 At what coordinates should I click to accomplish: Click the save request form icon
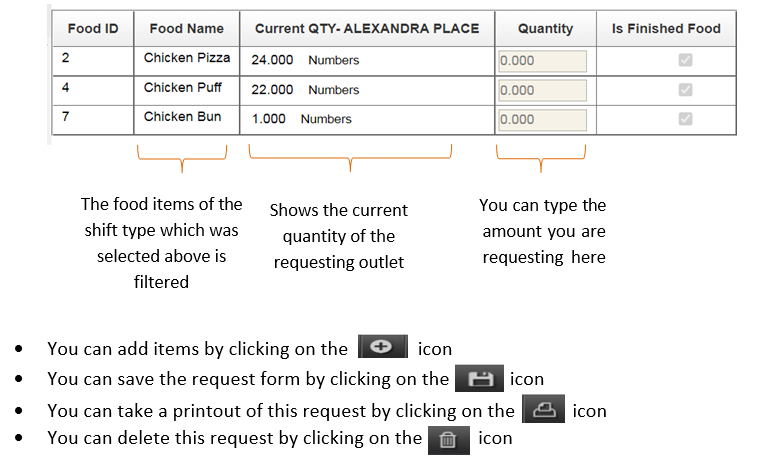[479, 379]
